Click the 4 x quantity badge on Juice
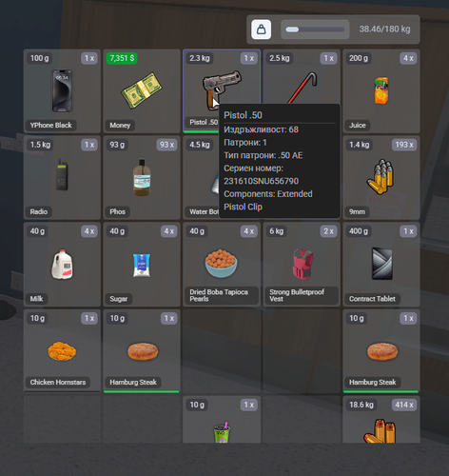This screenshot has width=449, height=476. click(x=408, y=58)
